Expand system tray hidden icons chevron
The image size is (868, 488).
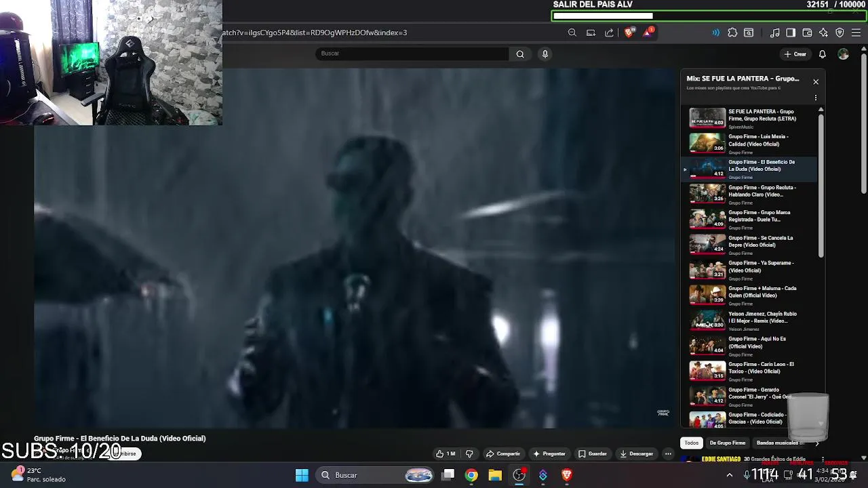[x=730, y=475]
